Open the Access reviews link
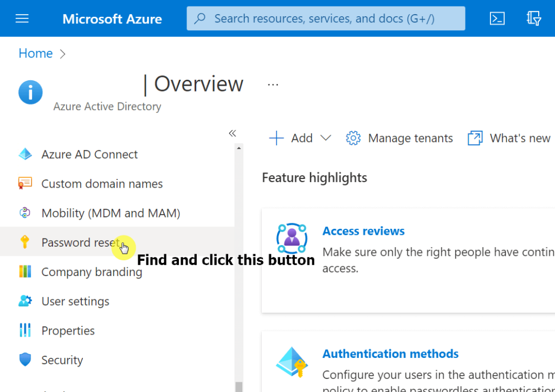 [x=364, y=231]
